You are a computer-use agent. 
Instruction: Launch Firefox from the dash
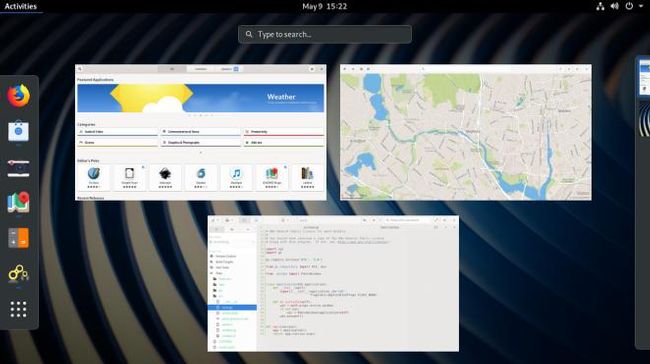19,95
